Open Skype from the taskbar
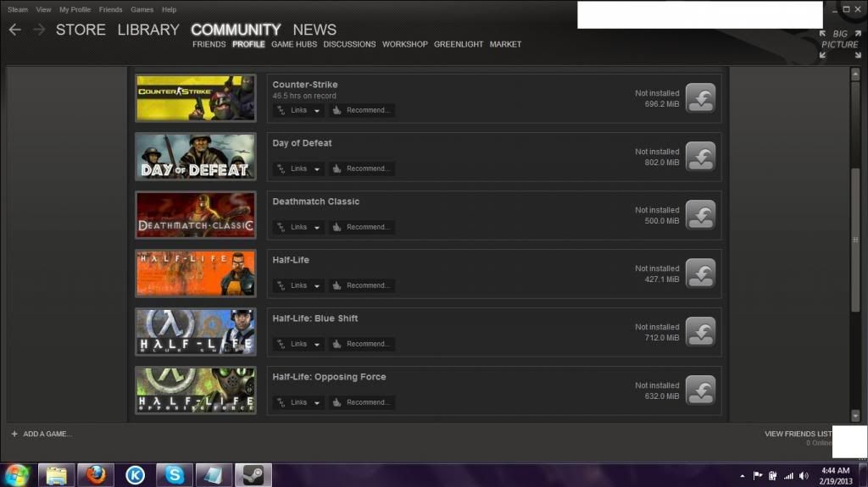Viewport: 868px width, 487px height. 175,475
